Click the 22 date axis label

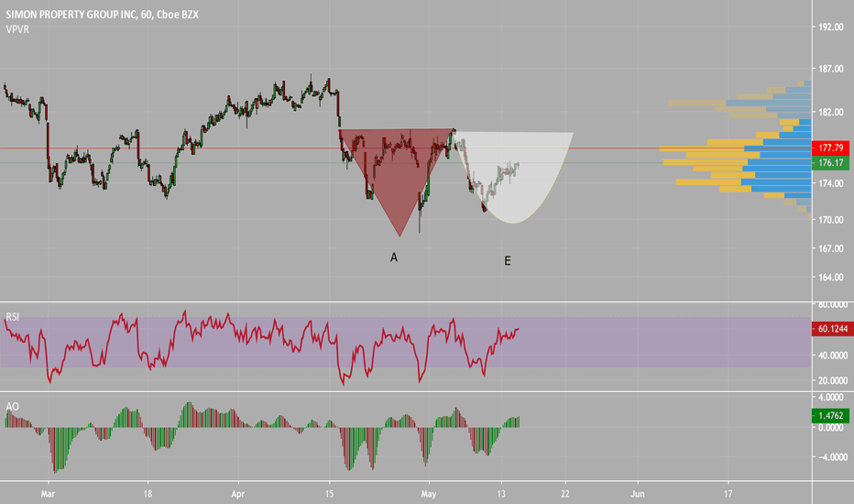point(564,494)
